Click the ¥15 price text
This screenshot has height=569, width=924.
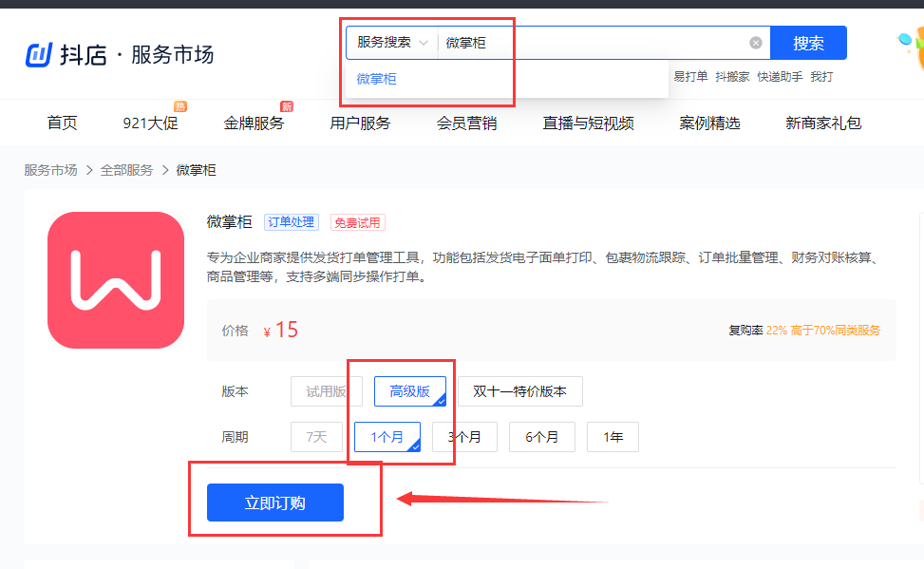[x=281, y=331]
